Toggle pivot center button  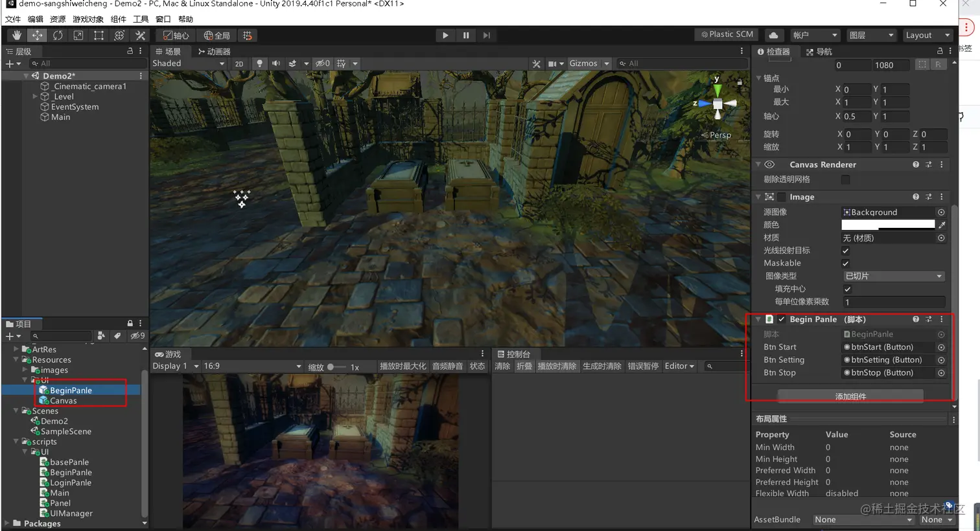pyautogui.click(x=176, y=35)
